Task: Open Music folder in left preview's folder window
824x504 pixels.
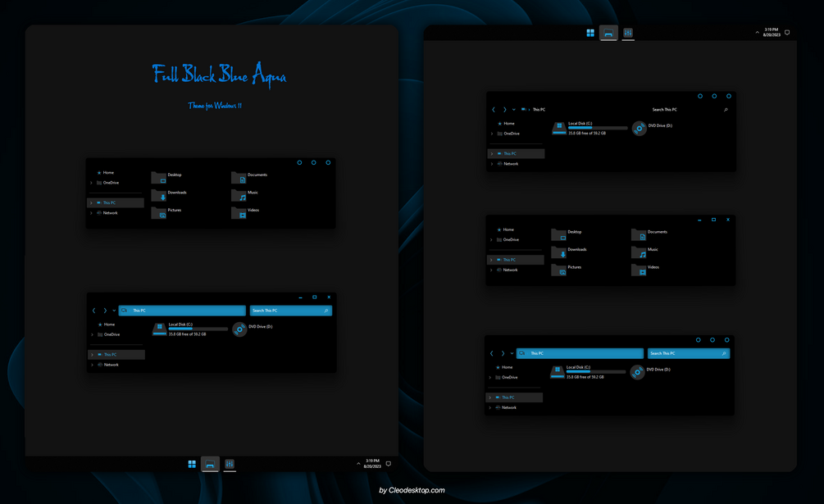Action: [245, 195]
